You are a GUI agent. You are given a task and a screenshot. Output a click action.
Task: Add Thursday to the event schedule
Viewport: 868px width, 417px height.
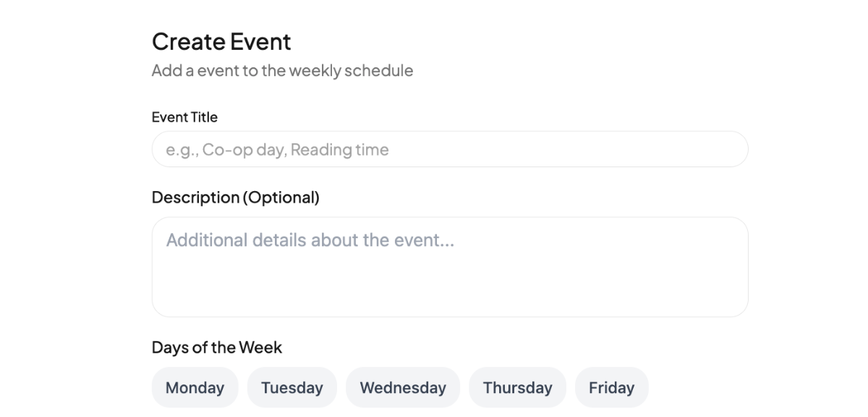pos(517,387)
